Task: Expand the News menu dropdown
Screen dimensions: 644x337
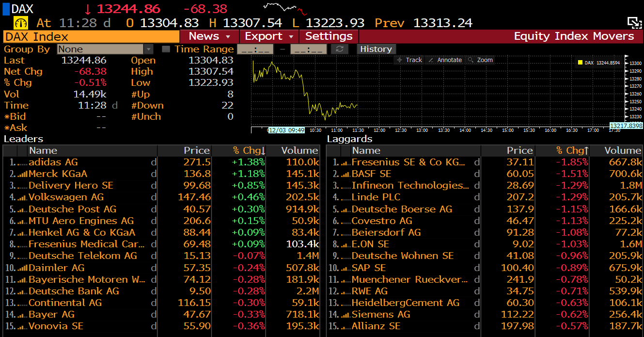Action: tap(209, 36)
